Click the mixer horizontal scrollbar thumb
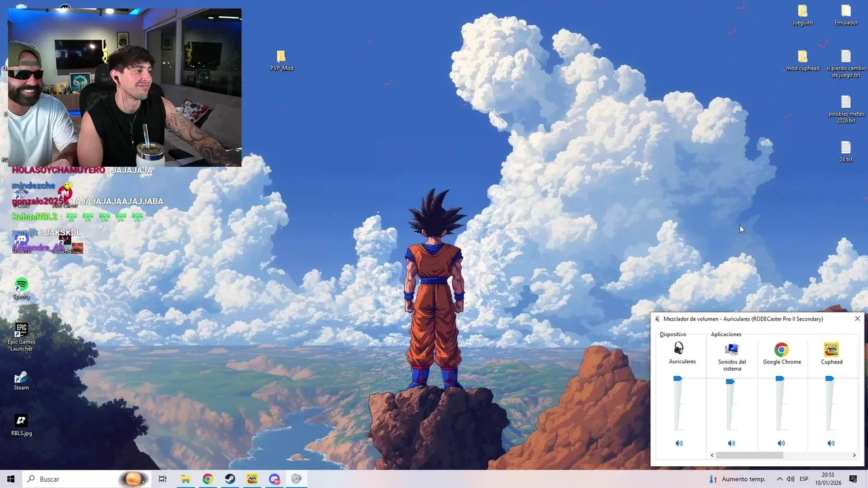Screen dimensions: 868x488 tap(749, 455)
